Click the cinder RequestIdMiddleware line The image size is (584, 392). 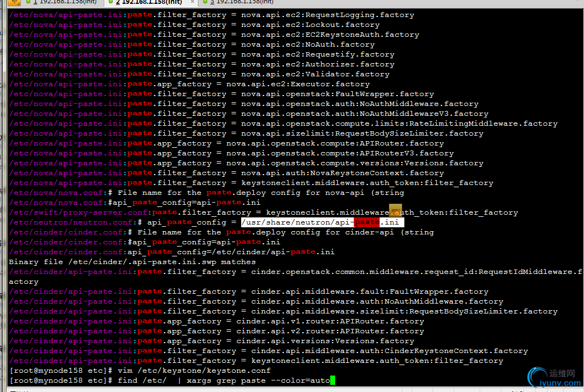click(296, 277)
